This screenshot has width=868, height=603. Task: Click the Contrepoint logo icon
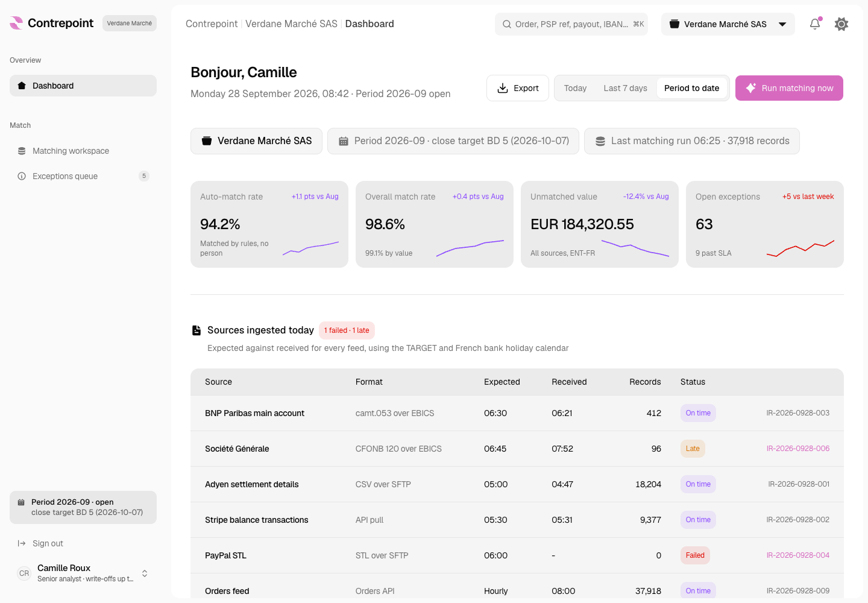(16, 23)
